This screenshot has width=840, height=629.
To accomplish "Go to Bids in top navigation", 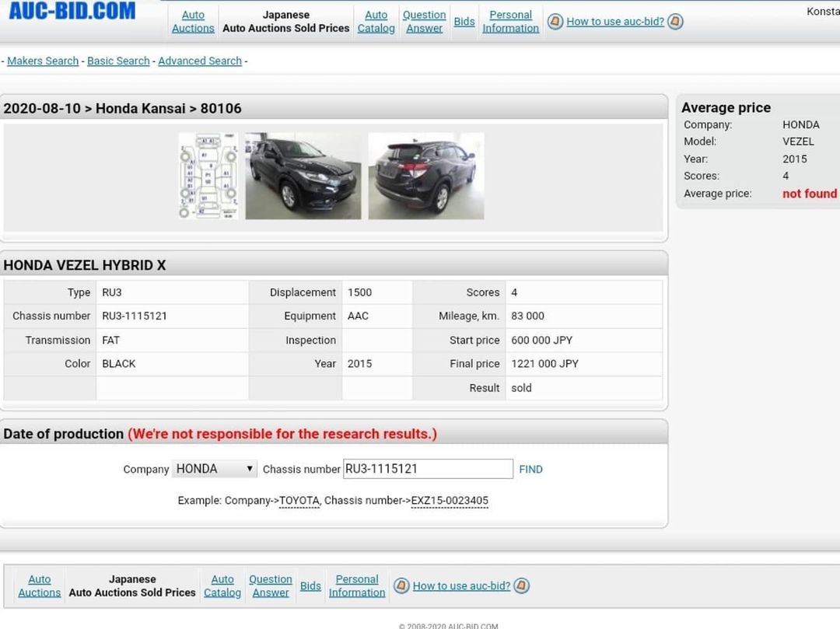I will [x=464, y=22].
